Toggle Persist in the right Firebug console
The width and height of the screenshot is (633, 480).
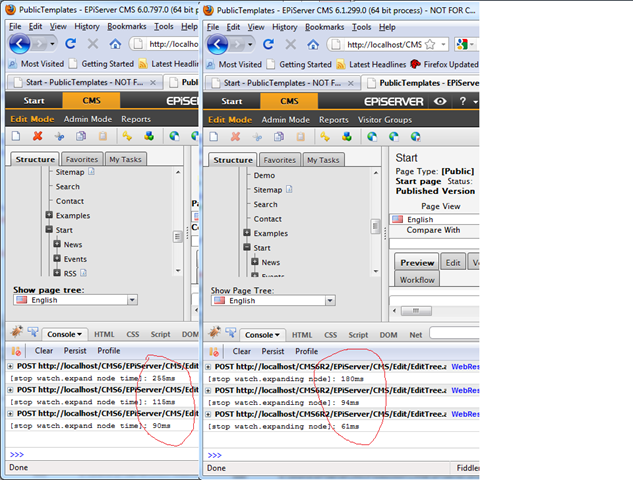273,351
